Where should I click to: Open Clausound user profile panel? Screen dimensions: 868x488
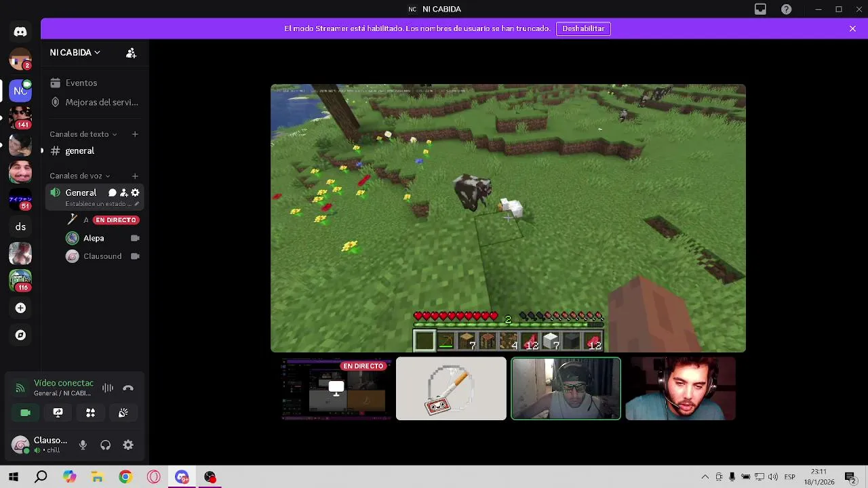click(39, 445)
